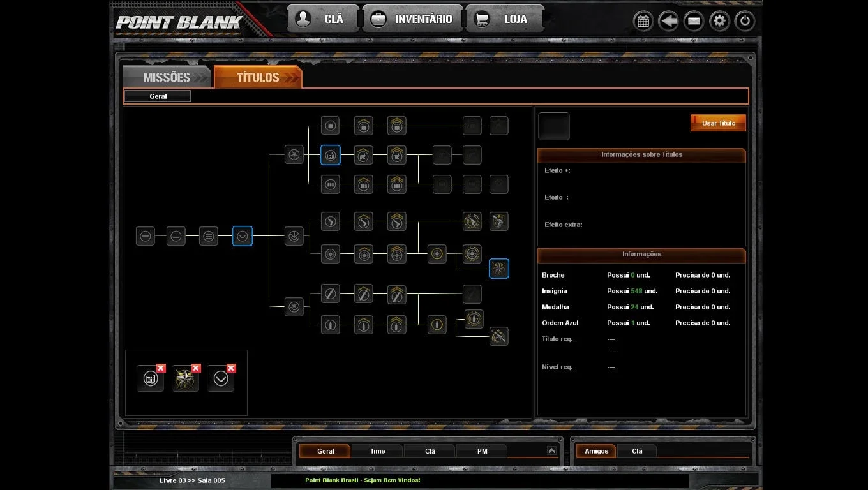Select the single-chevron knife title icon
This screenshot has width=868, height=490.
363,294
